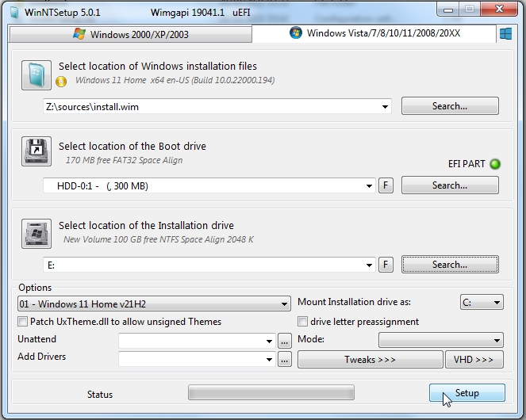Click the Installation drive icon
The image size is (526, 420).
36,234
